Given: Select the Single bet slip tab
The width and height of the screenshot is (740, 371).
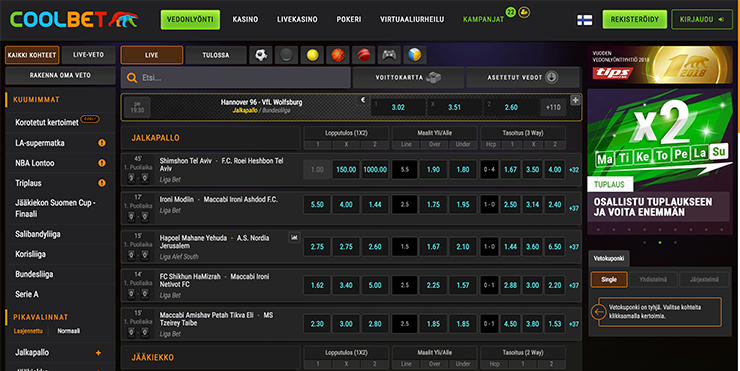Looking at the screenshot, I should coord(609,279).
